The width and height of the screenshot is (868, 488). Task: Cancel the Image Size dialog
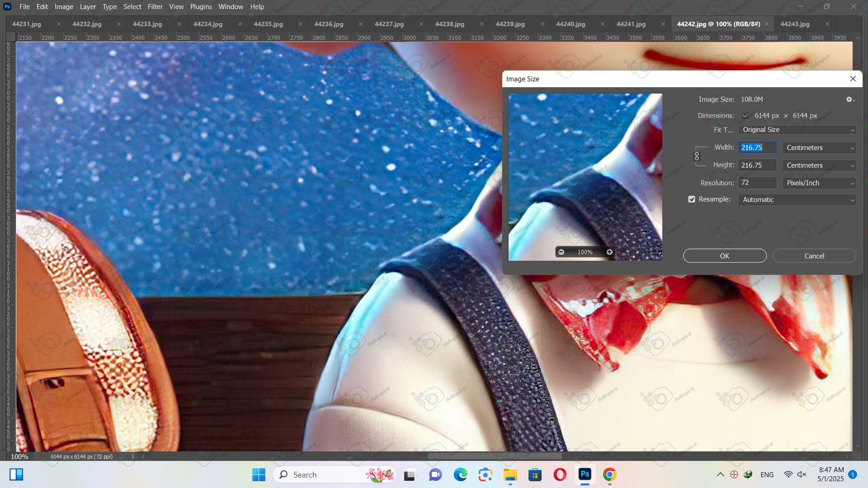(x=814, y=256)
